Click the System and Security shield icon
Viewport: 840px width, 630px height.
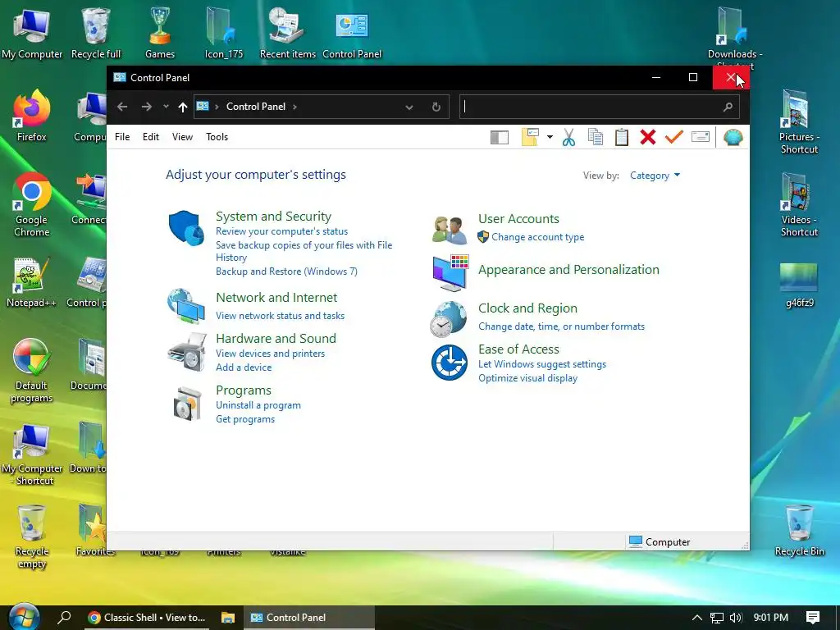point(186,228)
